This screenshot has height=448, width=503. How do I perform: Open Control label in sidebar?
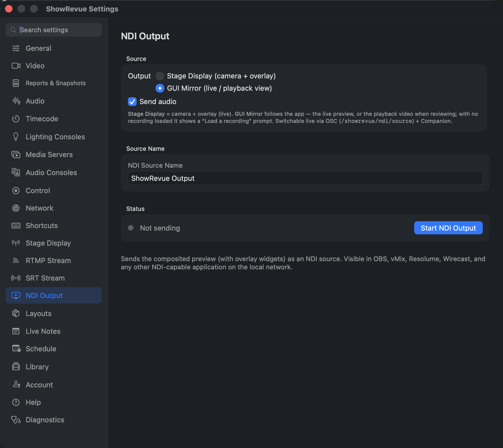38,190
